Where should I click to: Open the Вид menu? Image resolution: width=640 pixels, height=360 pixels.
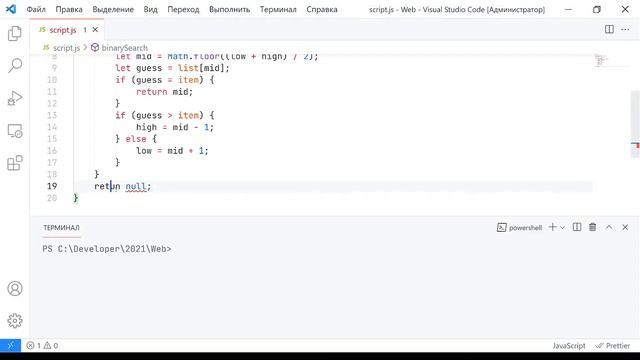pos(150,9)
